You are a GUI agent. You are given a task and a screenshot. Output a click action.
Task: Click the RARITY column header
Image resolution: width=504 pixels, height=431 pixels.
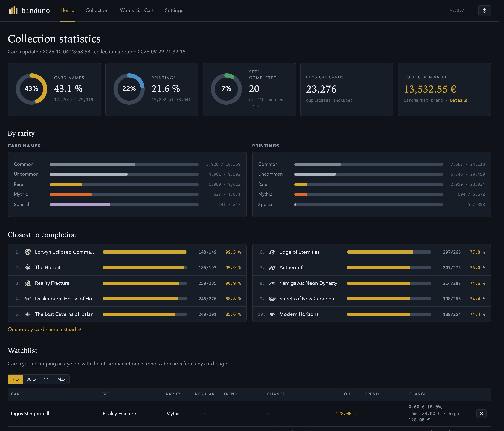tap(173, 394)
